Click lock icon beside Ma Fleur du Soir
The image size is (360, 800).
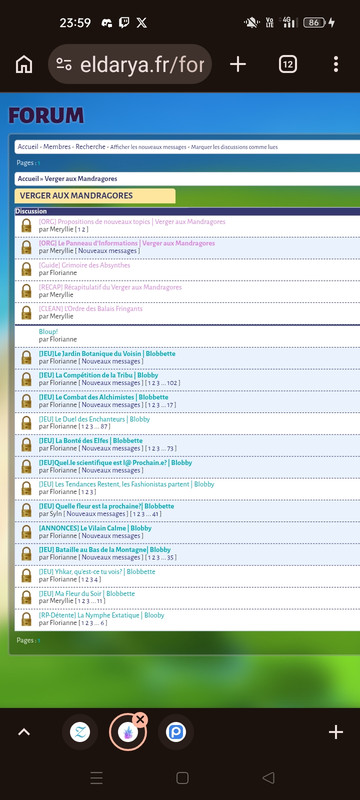(x=26, y=597)
